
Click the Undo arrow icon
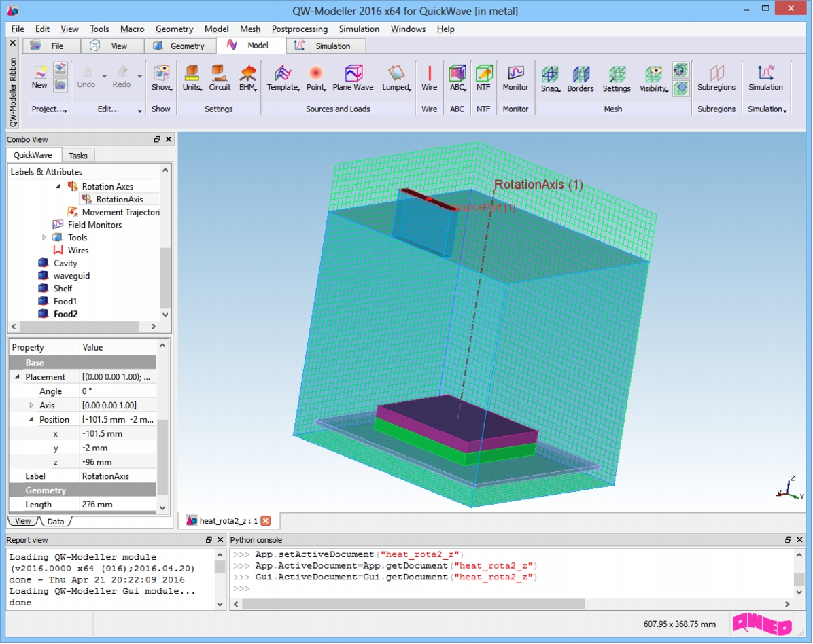(86, 77)
